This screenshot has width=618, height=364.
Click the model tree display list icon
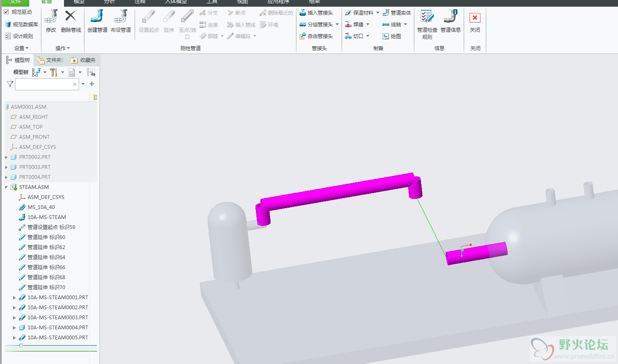pos(72,72)
